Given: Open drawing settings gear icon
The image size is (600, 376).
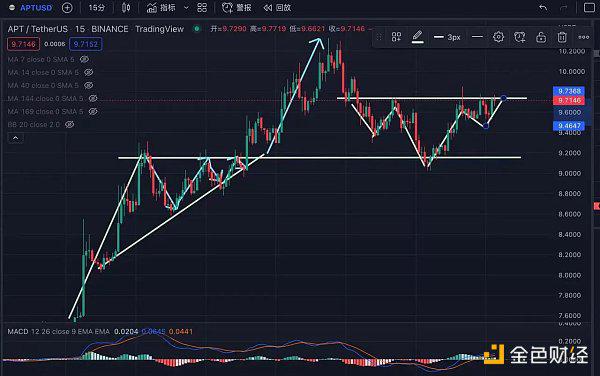Looking at the screenshot, I should click(498, 37).
